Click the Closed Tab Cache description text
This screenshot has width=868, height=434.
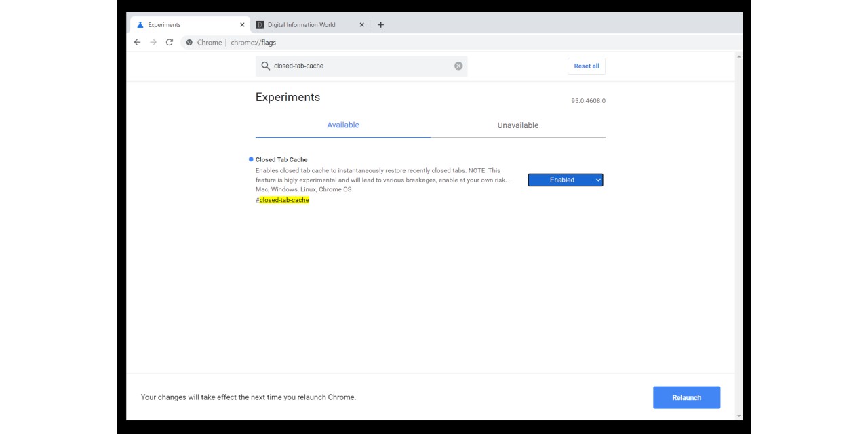pyautogui.click(x=384, y=180)
